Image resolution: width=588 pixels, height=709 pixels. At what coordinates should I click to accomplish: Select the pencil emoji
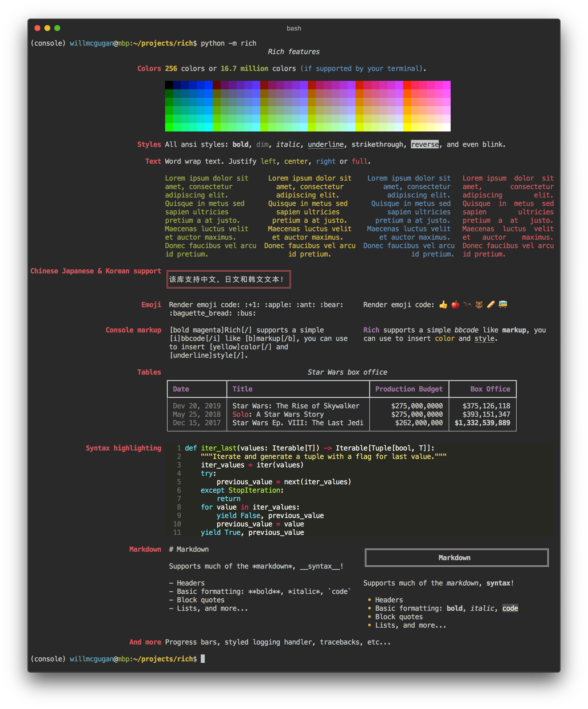(x=491, y=305)
